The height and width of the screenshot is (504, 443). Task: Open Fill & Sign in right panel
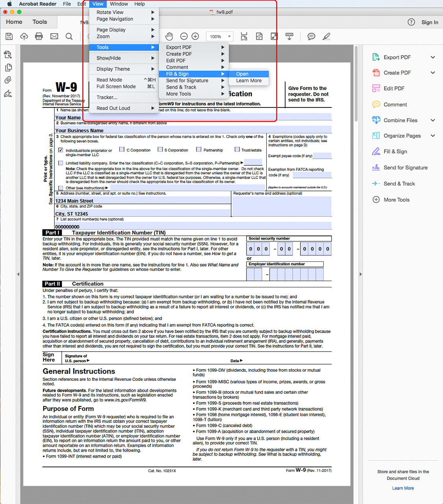395,152
